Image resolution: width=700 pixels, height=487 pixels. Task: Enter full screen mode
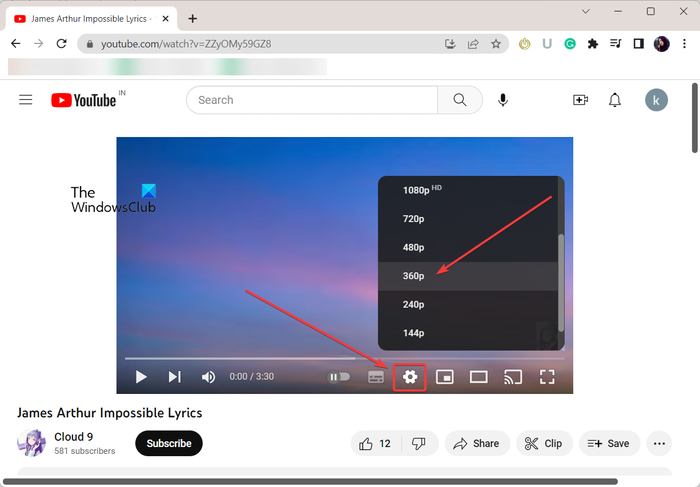547,377
